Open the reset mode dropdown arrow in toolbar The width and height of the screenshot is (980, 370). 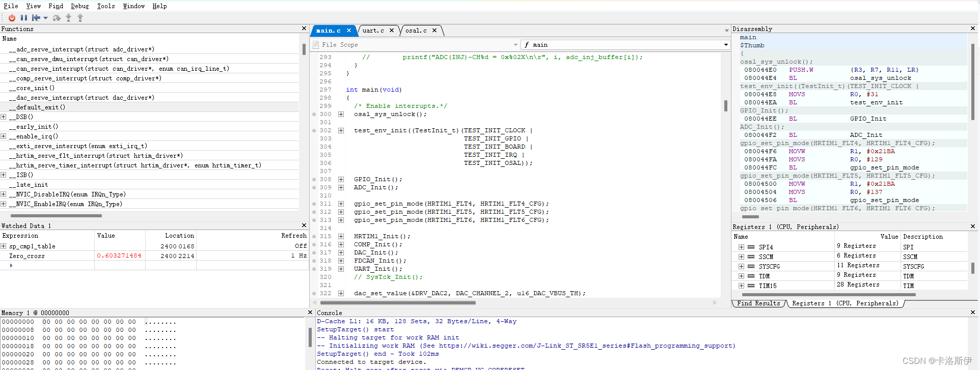point(45,18)
